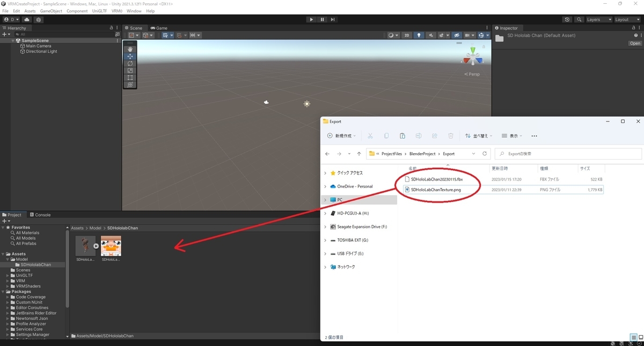Toggle Scene lighting bulb button
Screen dimensions: 644x346
tap(419, 35)
